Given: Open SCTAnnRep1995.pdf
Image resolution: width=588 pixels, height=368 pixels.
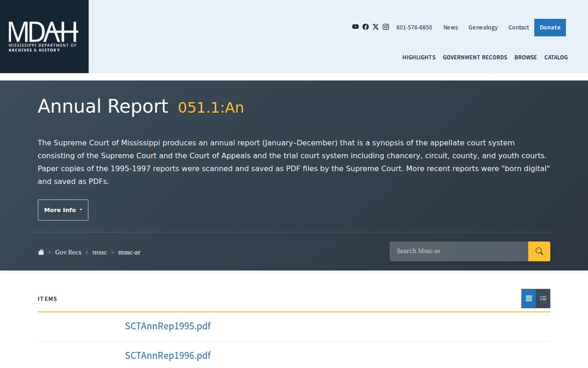Looking at the screenshot, I should coord(168,326).
